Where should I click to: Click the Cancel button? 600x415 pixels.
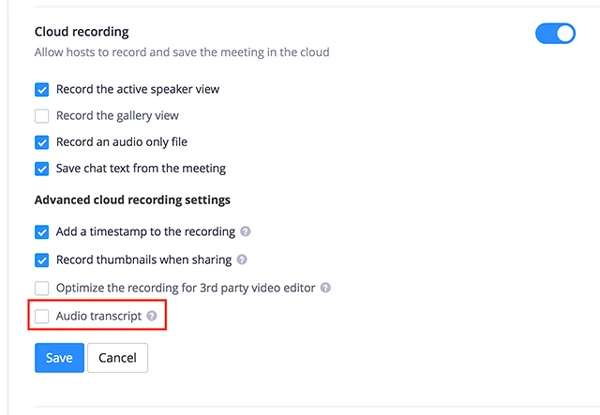pos(117,358)
